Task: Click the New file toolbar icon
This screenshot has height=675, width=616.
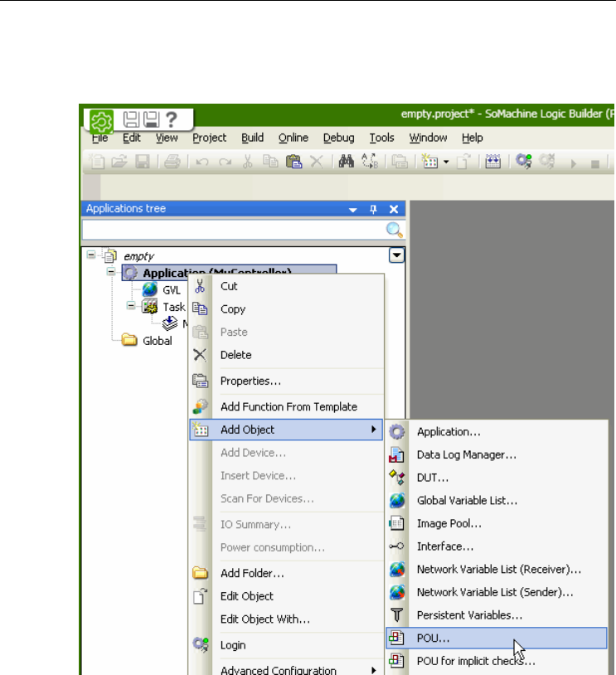Action: coord(96,162)
